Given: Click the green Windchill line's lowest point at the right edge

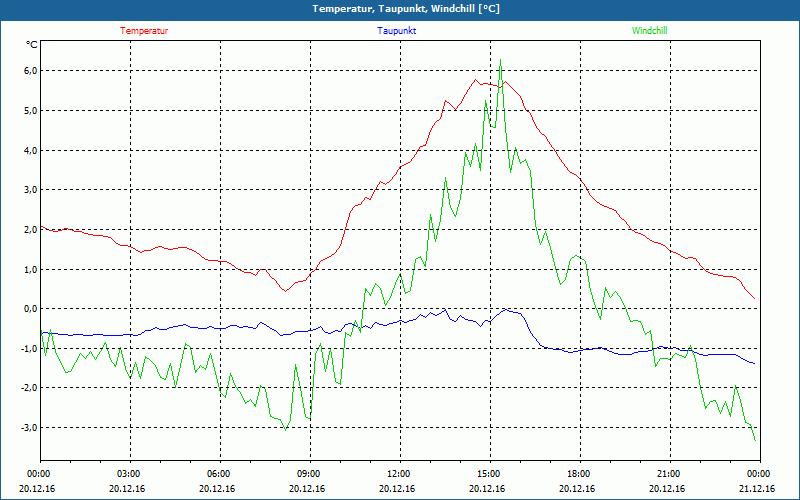Looking at the screenshot, I should [x=755, y=440].
